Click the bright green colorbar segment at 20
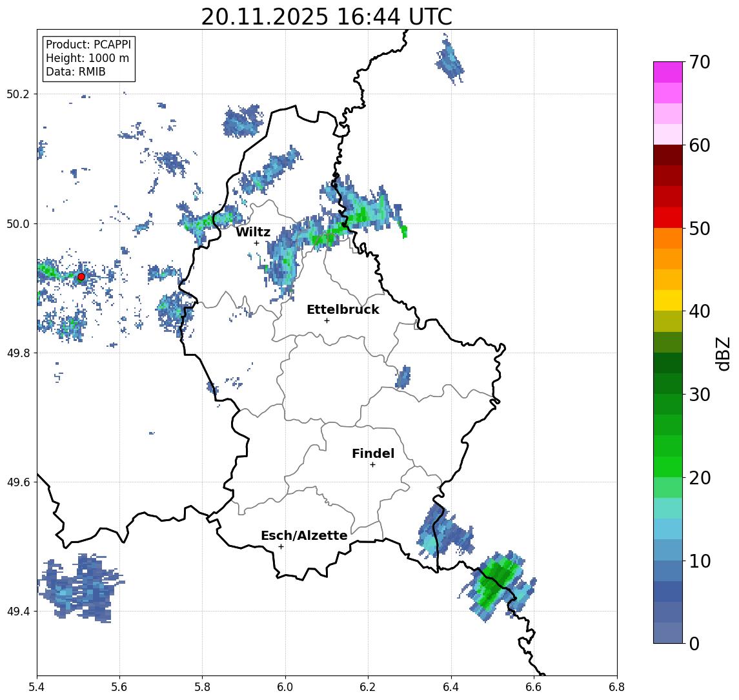 668,466
